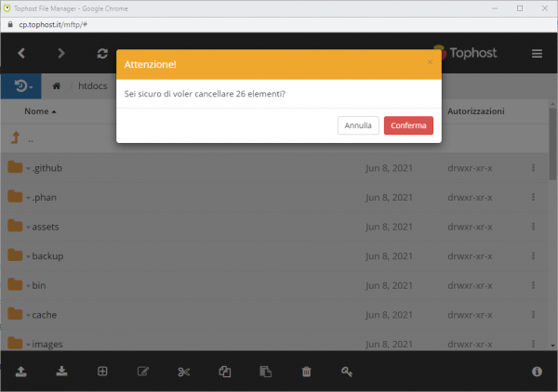
Task: Expand the dropdown arrow beside bin
Action: (28, 286)
